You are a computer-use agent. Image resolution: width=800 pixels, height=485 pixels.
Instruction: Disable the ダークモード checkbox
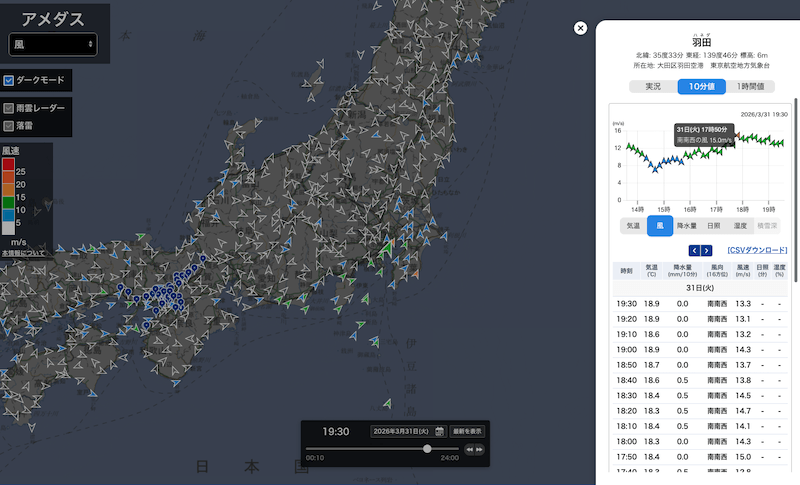9,81
